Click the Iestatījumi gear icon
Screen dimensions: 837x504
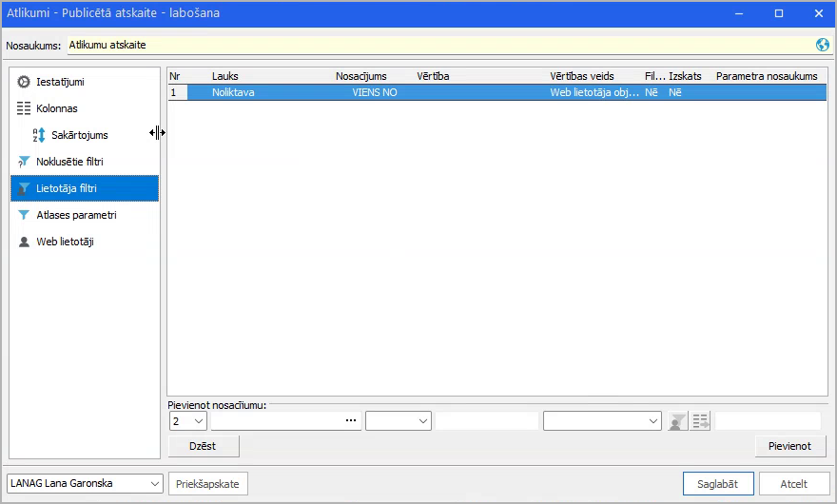pos(24,82)
